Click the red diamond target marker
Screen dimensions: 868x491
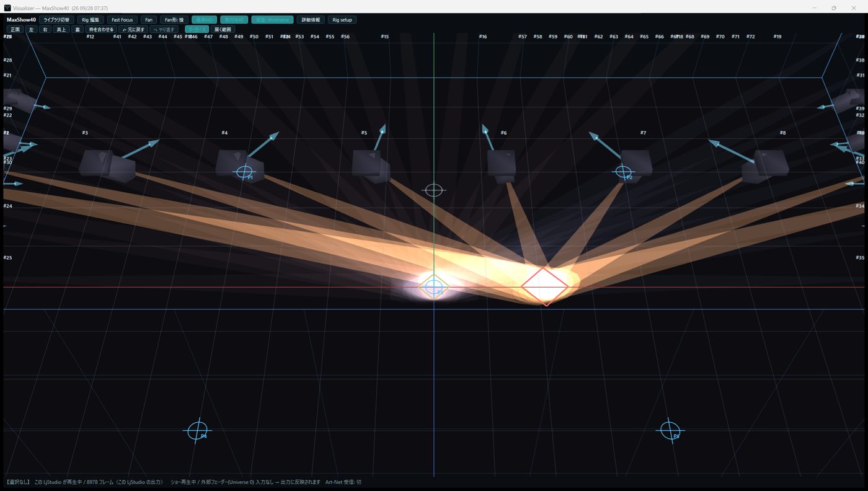coord(544,286)
